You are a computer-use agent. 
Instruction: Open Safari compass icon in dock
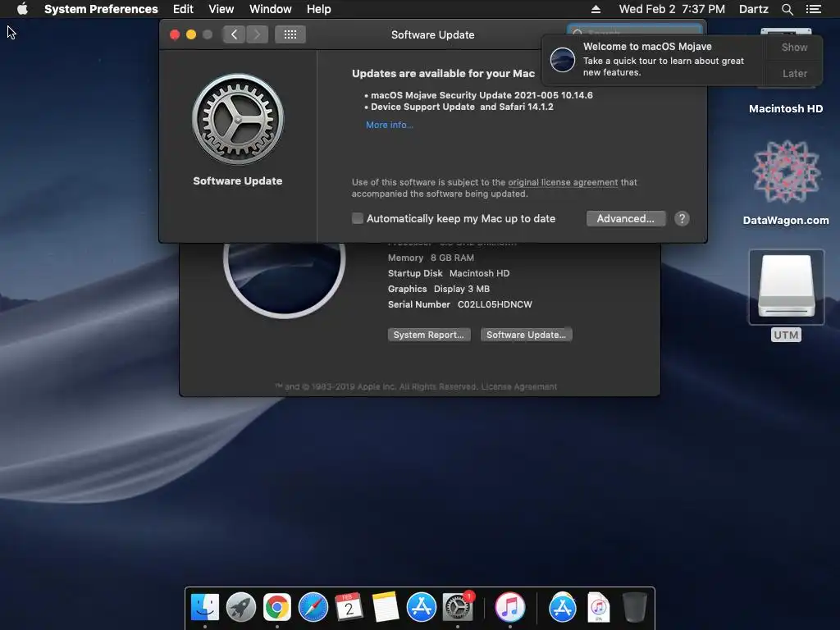coord(313,608)
